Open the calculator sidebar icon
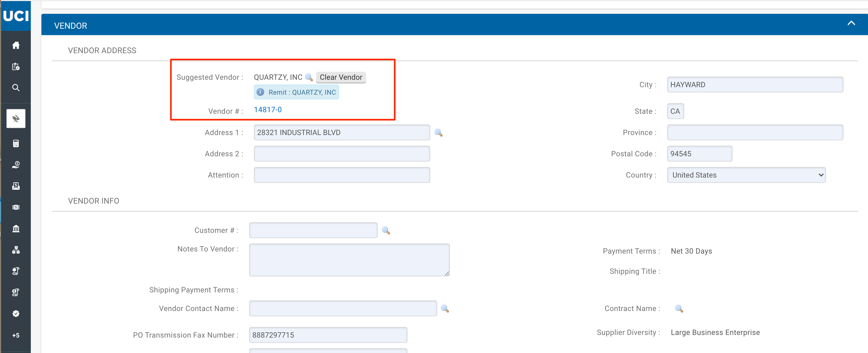The width and height of the screenshot is (868, 353). (16, 144)
